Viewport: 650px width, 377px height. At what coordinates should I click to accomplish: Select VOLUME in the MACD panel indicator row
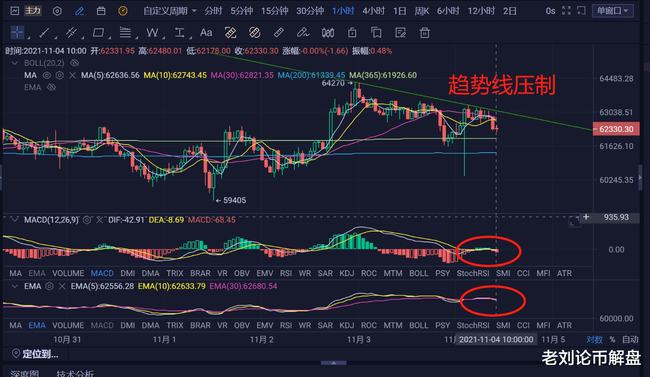(x=68, y=273)
